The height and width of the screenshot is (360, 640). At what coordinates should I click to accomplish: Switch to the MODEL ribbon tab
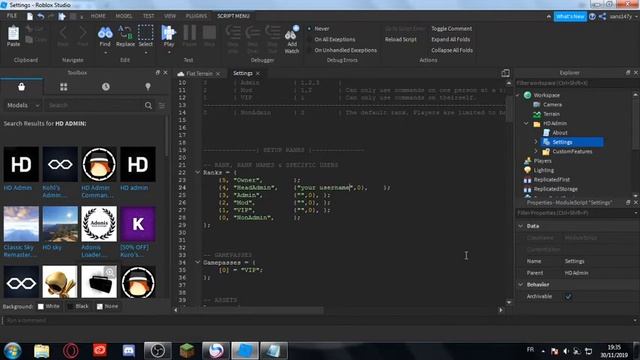click(124, 16)
